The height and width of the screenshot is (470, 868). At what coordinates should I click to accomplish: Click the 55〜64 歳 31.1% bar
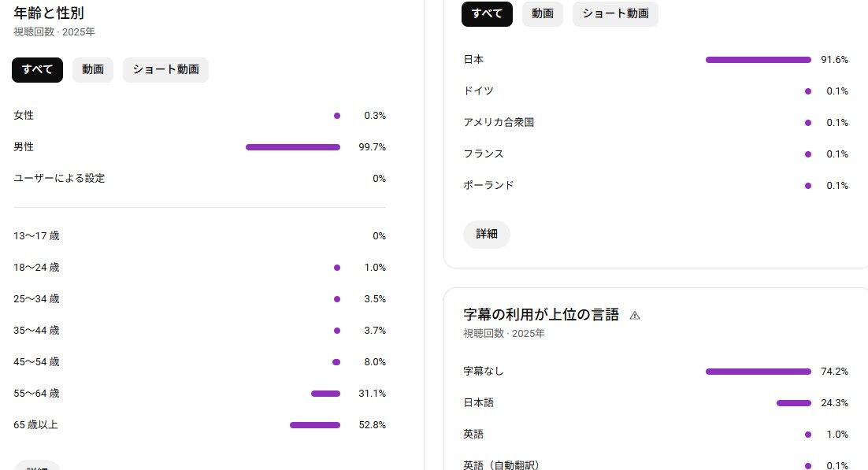coord(325,394)
